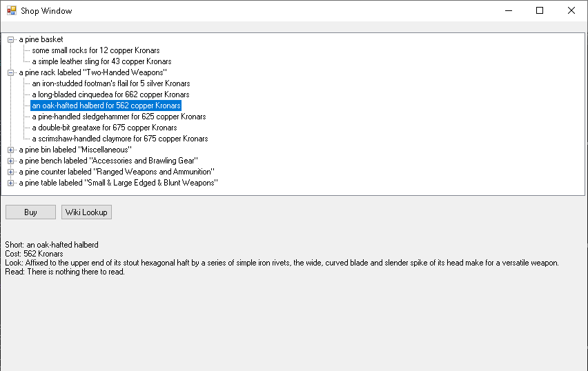Pick the pine-handled sledgehammer
This screenshot has height=371, width=588.
119,117
